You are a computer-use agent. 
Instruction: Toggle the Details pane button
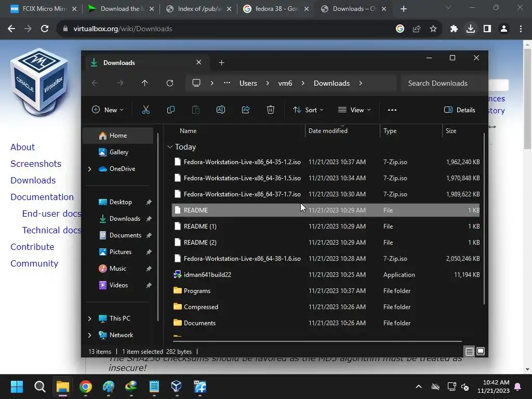coord(460,110)
